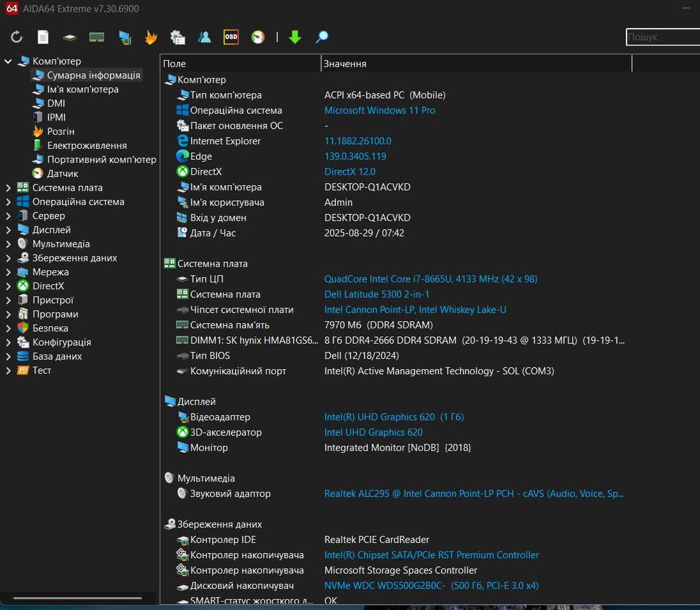This screenshot has width=700, height=610.
Task: Open Портативний комп'ютер in the tree
Action: (x=102, y=160)
